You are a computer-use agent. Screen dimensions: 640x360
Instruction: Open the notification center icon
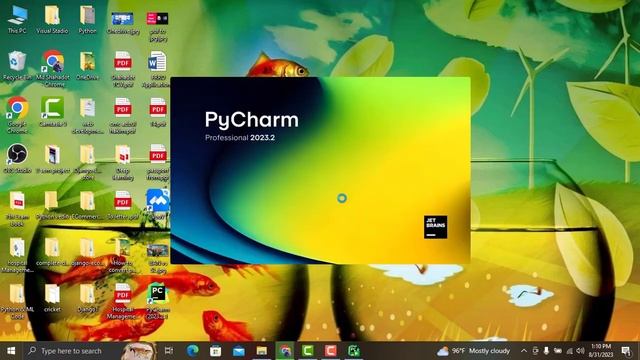[x=626, y=351]
